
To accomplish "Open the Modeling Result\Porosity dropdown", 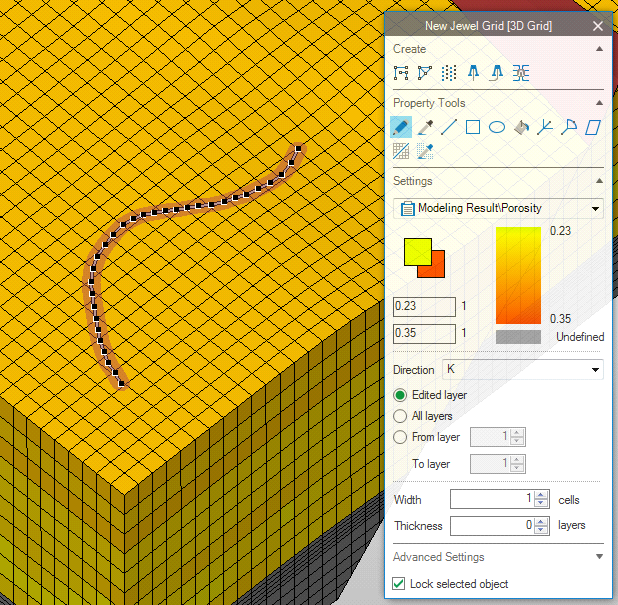I will click(499, 208).
